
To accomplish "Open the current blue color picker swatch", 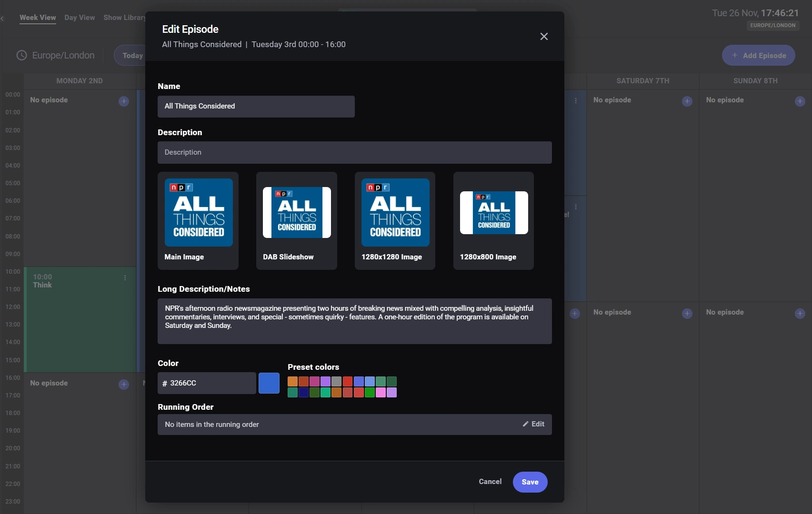I will [x=269, y=383].
